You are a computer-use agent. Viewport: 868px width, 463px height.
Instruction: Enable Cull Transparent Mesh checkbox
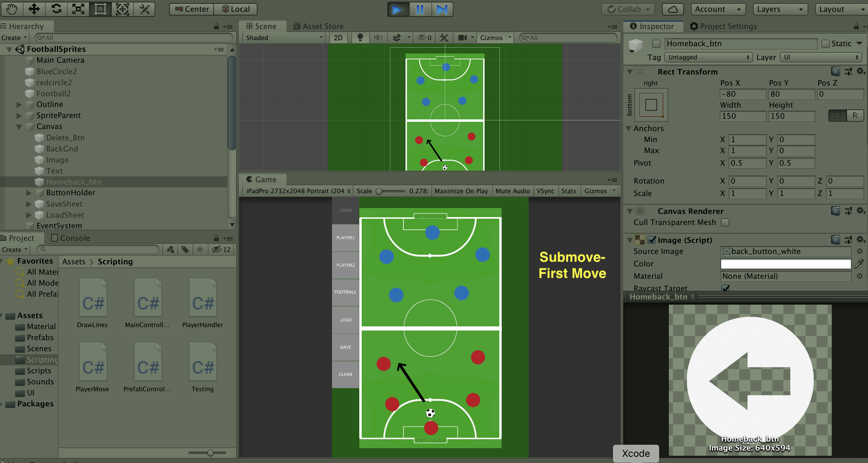tap(725, 223)
